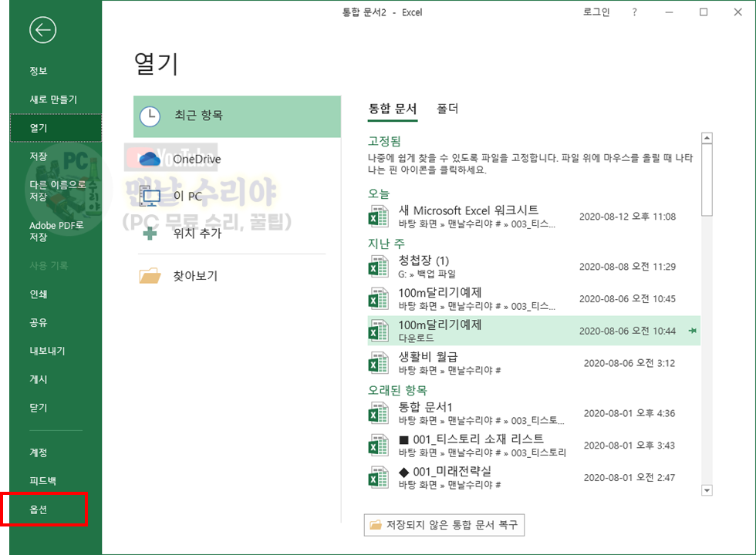Click 위치 추가 option

click(x=238, y=234)
